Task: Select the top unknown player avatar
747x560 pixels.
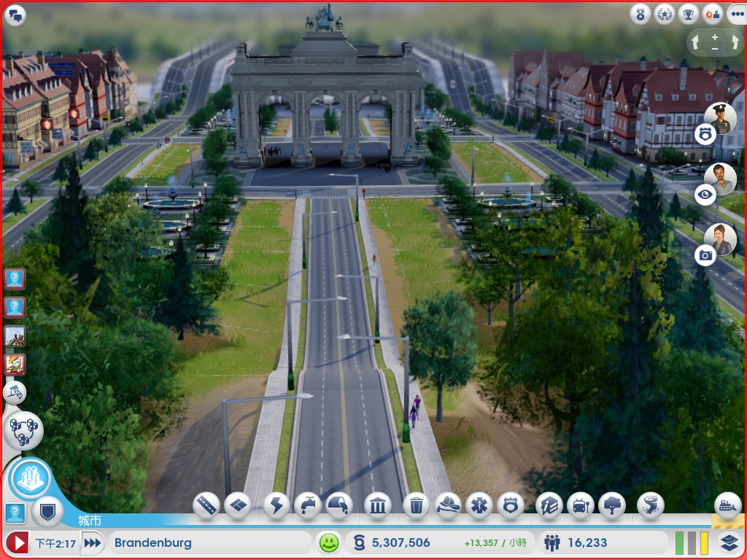Action: point(15,279)
